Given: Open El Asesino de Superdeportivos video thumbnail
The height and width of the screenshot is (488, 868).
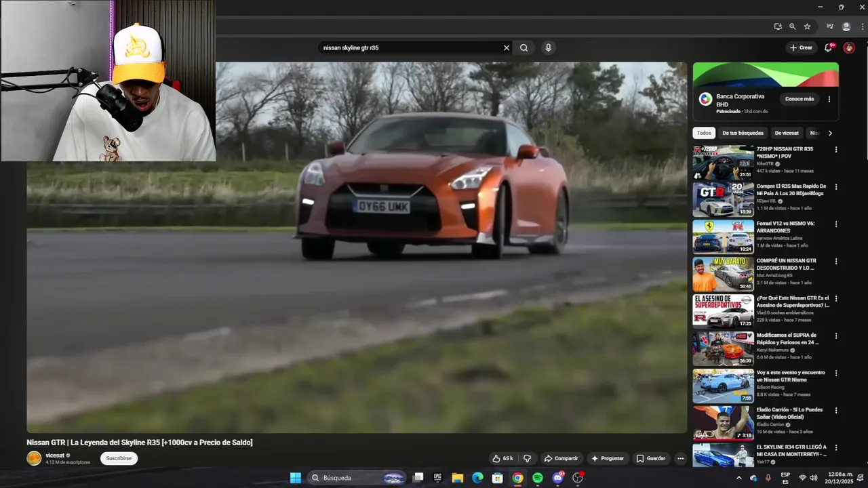Looking at the screenshot, I should (x=723, y=311).
